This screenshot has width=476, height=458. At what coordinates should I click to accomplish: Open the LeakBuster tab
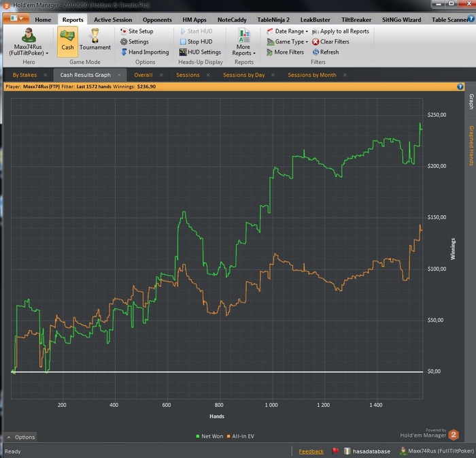[x=315, y=20]
